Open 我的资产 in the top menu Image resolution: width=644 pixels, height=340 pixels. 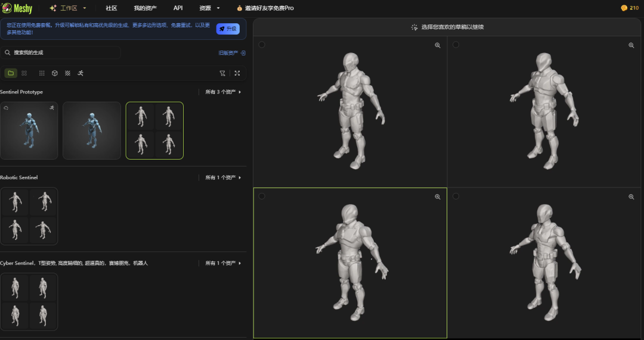click(x=145, y=8)
